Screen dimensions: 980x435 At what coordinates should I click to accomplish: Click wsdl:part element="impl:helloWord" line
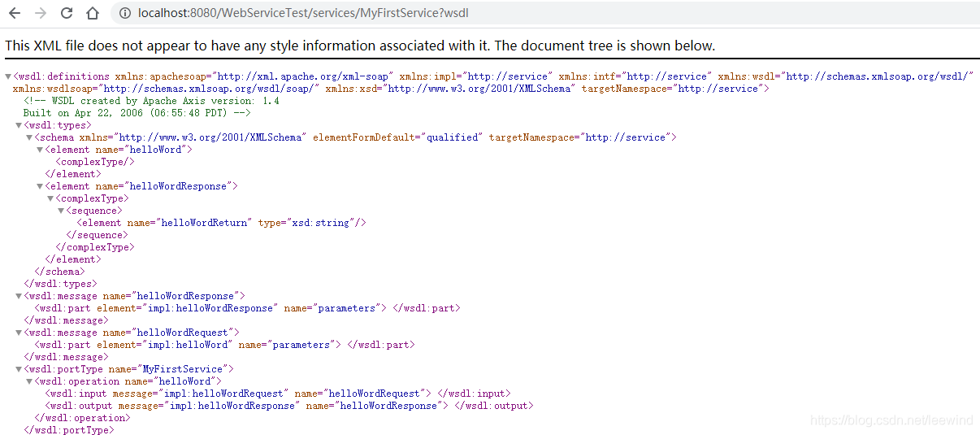tap(224, 345)
